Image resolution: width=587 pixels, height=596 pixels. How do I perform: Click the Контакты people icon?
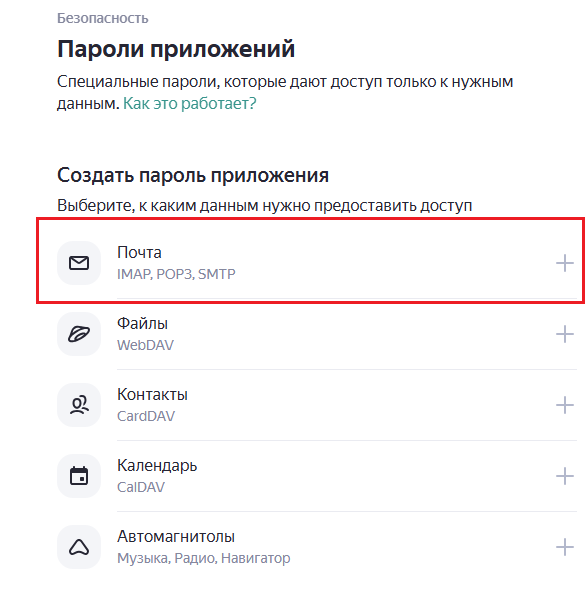(x=79, y=405)
